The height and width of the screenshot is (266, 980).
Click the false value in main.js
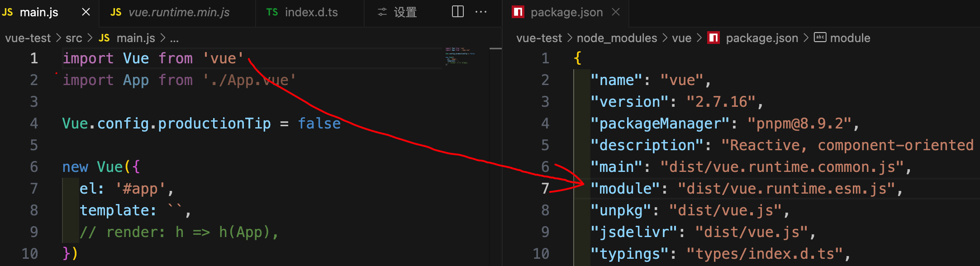tap(319, 123)
